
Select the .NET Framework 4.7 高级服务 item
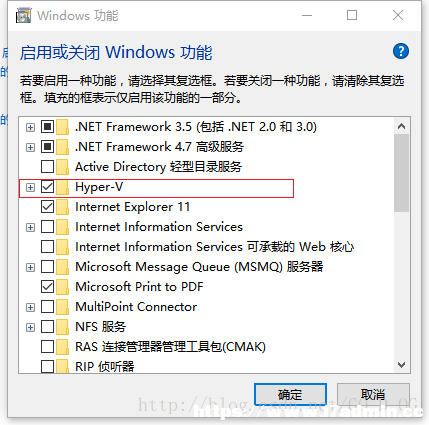(x=159, y=147)
